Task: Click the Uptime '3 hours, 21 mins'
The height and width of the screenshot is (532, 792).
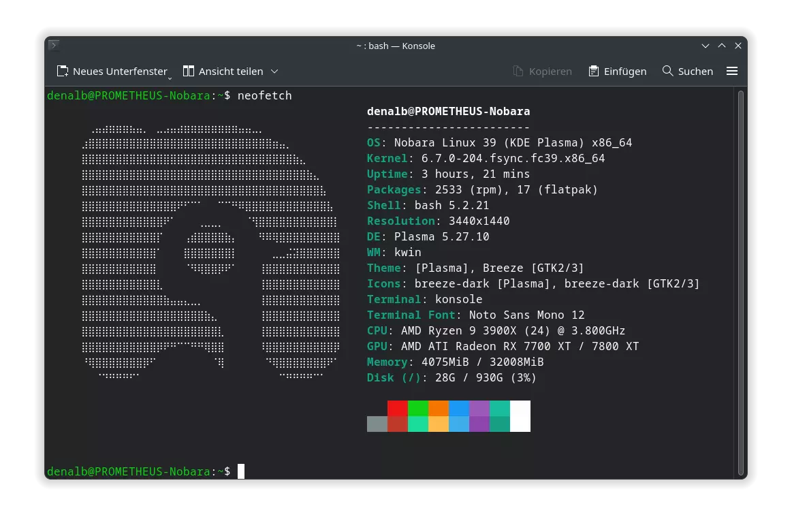Action: click(x=449, y=174)
